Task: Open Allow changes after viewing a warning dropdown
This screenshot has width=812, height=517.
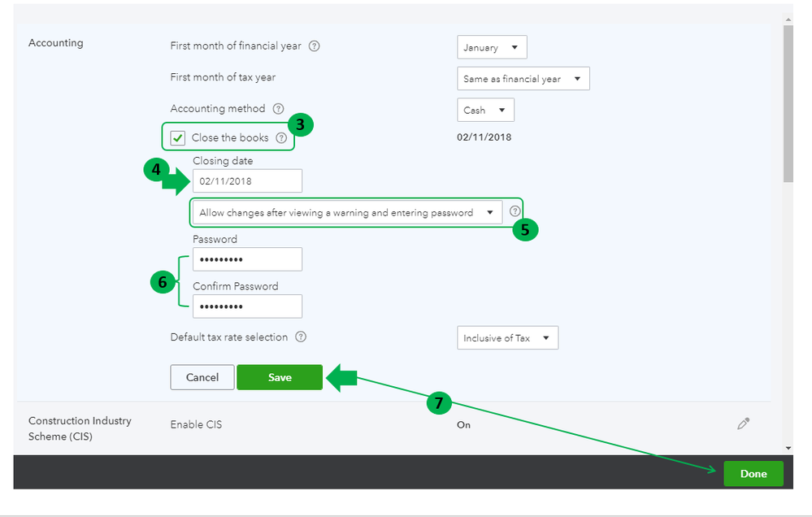Action: 348,212
